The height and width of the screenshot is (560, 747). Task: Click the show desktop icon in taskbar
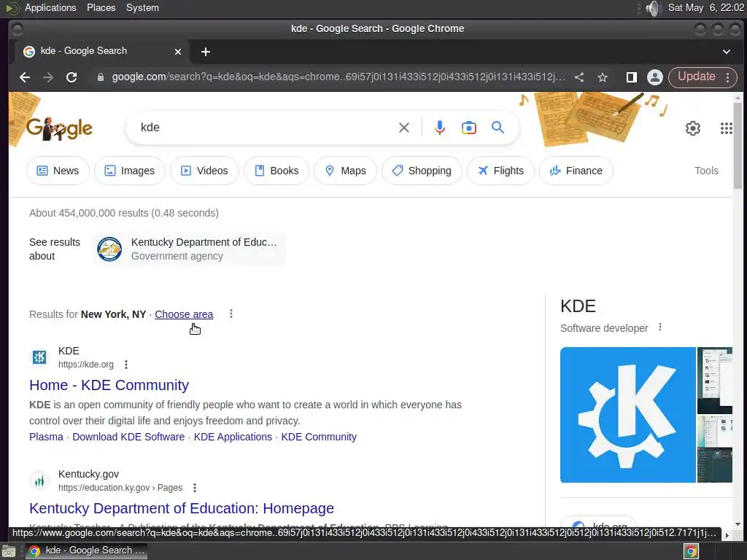(x=9, y=551)
